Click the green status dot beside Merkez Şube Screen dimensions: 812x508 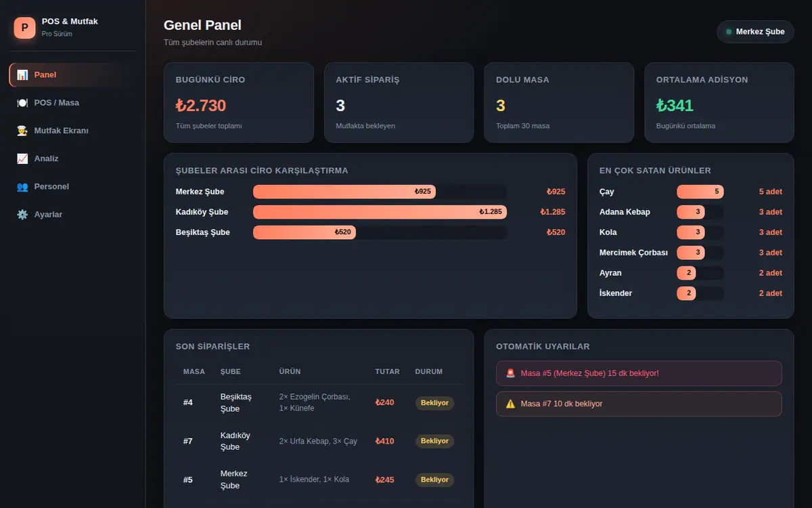(729, 32)
